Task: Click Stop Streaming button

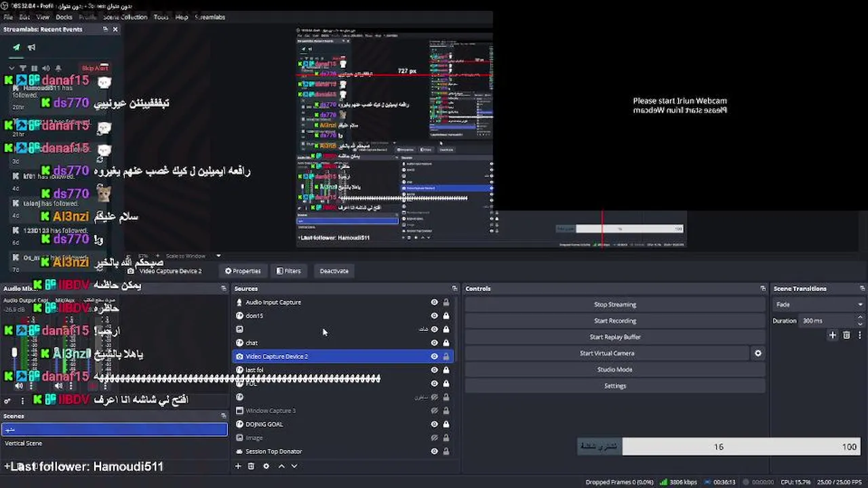Action: tap(615, 304)
